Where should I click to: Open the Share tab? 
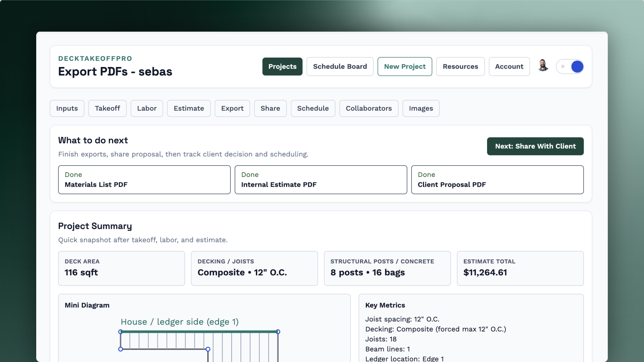[270, 108]
